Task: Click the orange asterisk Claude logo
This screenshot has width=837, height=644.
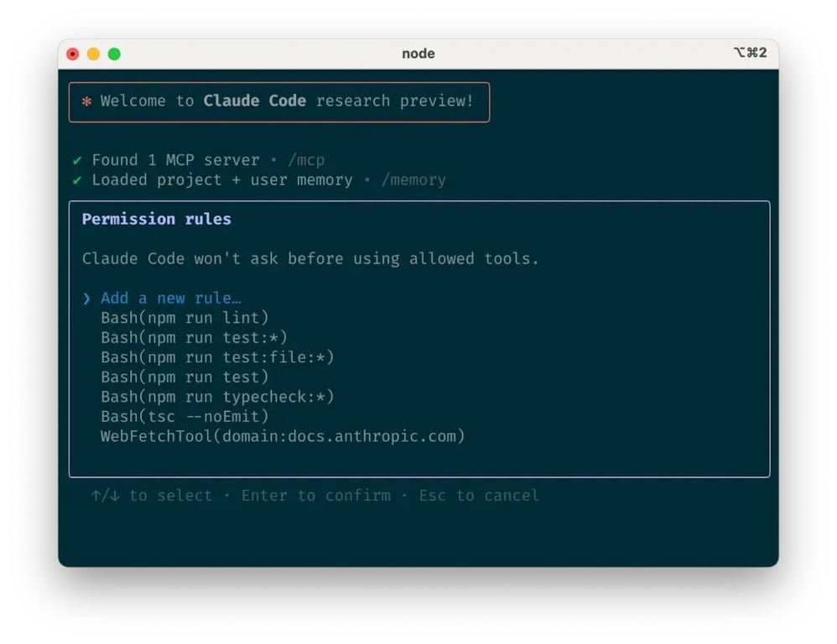Action: pyautogui.click(x=86, y=101)
